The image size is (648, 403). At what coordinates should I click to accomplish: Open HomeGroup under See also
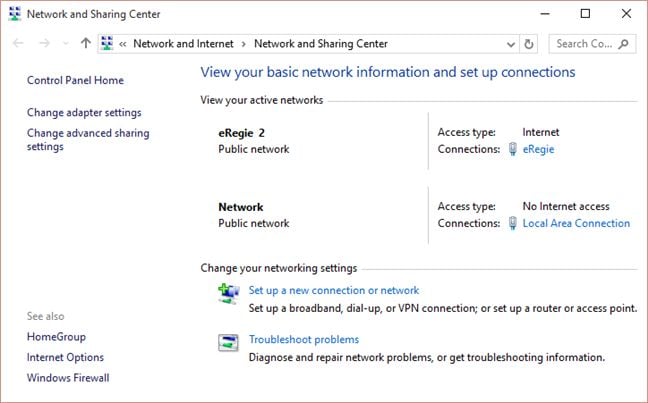click(56, 337)
